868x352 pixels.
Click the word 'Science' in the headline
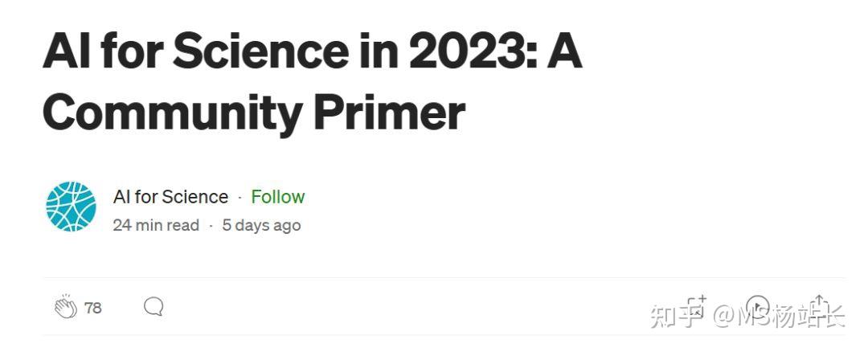tap(262, 51)
